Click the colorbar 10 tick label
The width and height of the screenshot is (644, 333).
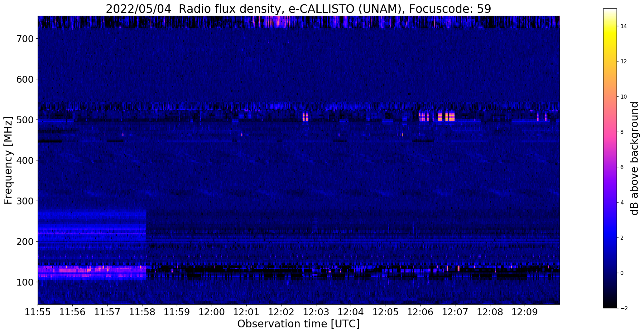point(624,97)
